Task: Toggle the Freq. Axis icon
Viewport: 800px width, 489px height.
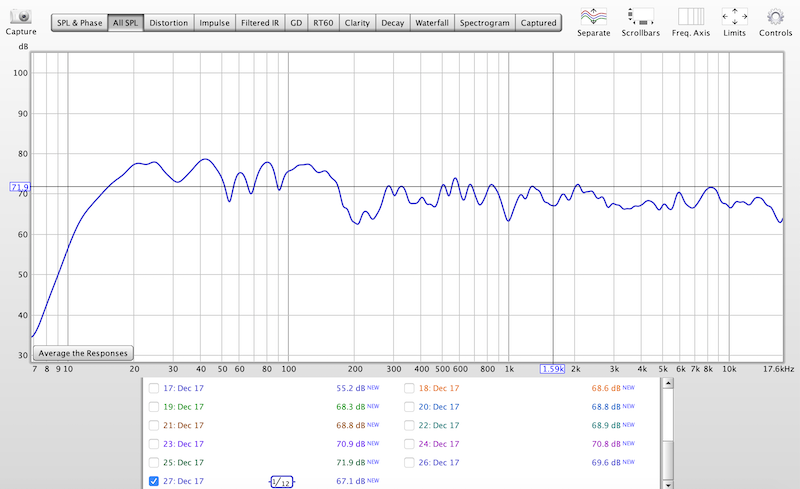Action: [691, 16]
